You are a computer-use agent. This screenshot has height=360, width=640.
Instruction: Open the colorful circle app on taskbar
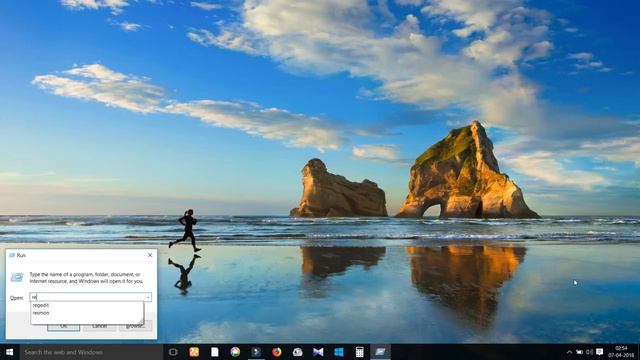tap(235, 352)
